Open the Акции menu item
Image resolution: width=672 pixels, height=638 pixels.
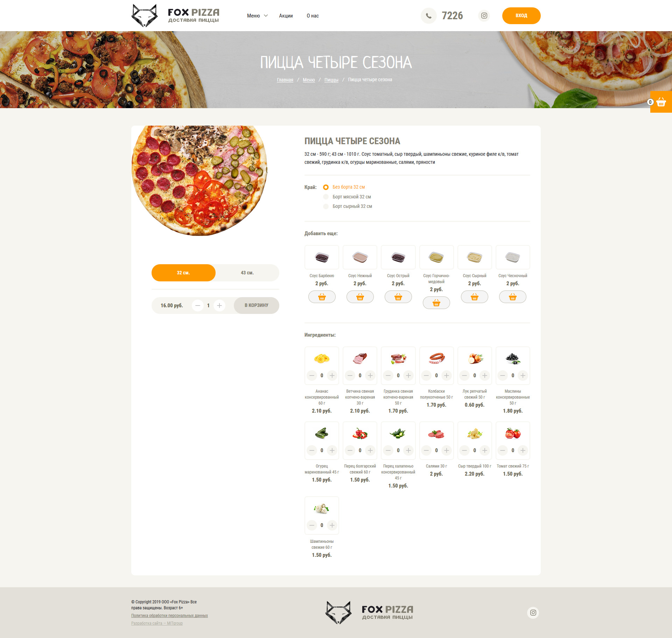coord(286,16)
